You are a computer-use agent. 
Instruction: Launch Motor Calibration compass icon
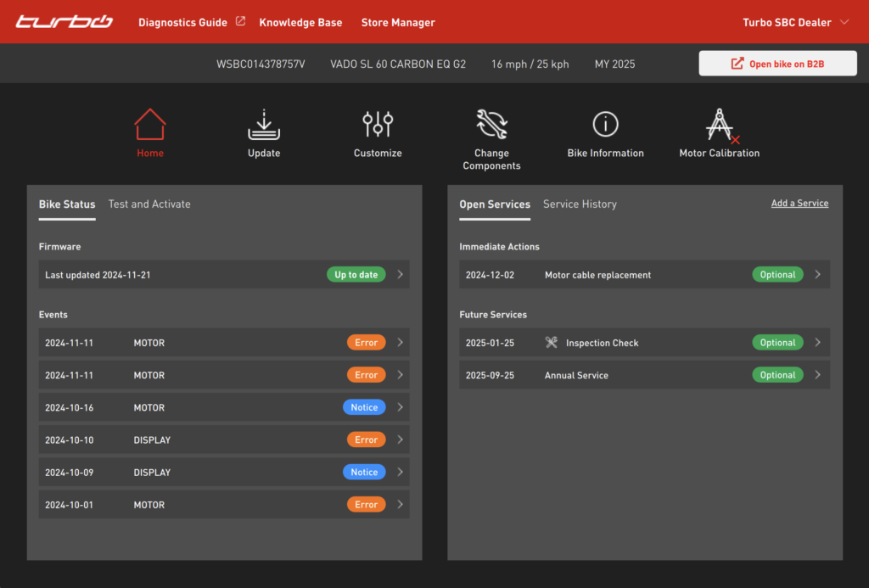(720, 125)
